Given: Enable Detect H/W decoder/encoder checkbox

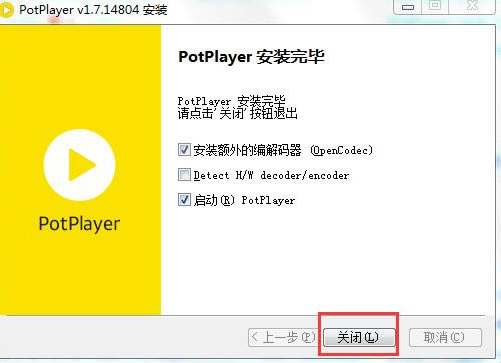Looking at the screenshot, I should click(x=184, y=175).
